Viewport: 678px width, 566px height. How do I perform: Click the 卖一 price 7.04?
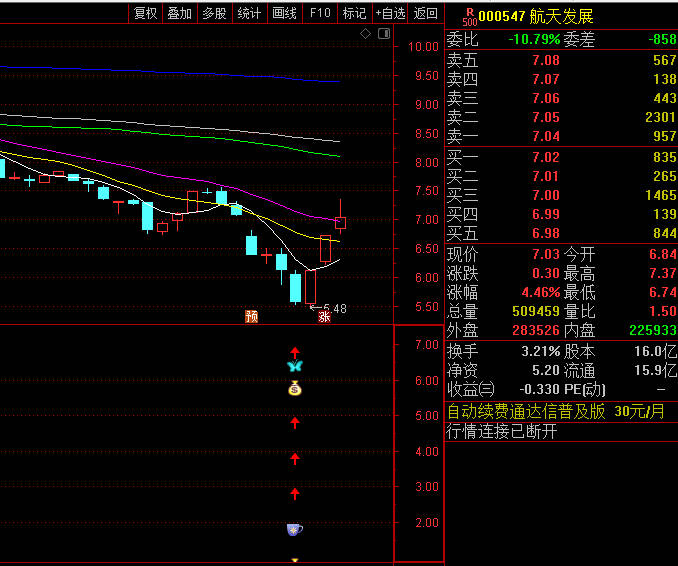click(546, 136)
